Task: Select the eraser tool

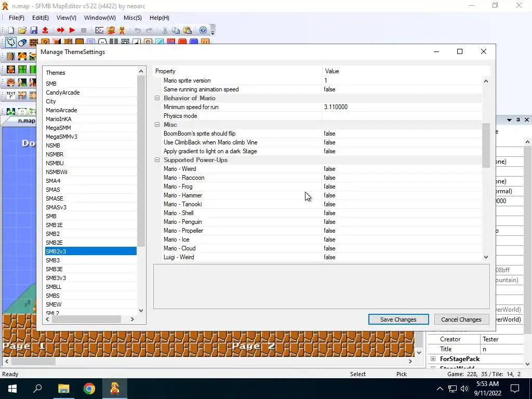Action: 22,43
